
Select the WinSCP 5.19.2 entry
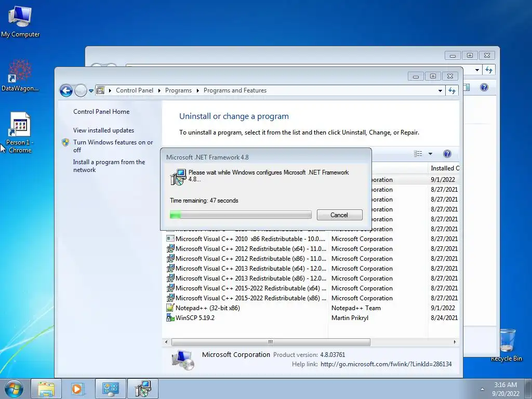311,318
